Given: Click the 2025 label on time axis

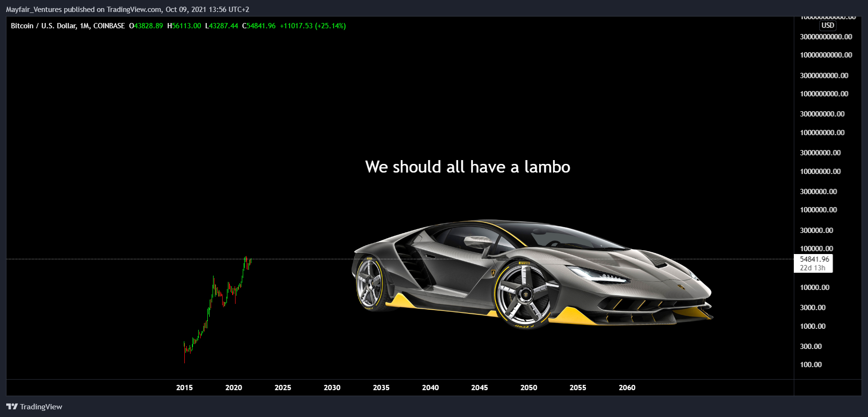Looking at the screenshot, I should [x=283, y=387].
